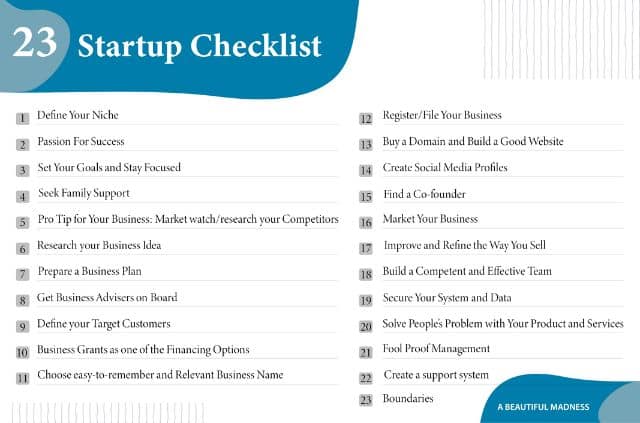This screenshot has width=640, height=423.
Task: Click the number 8 box for Business Advisers
Action: (22, 301)
